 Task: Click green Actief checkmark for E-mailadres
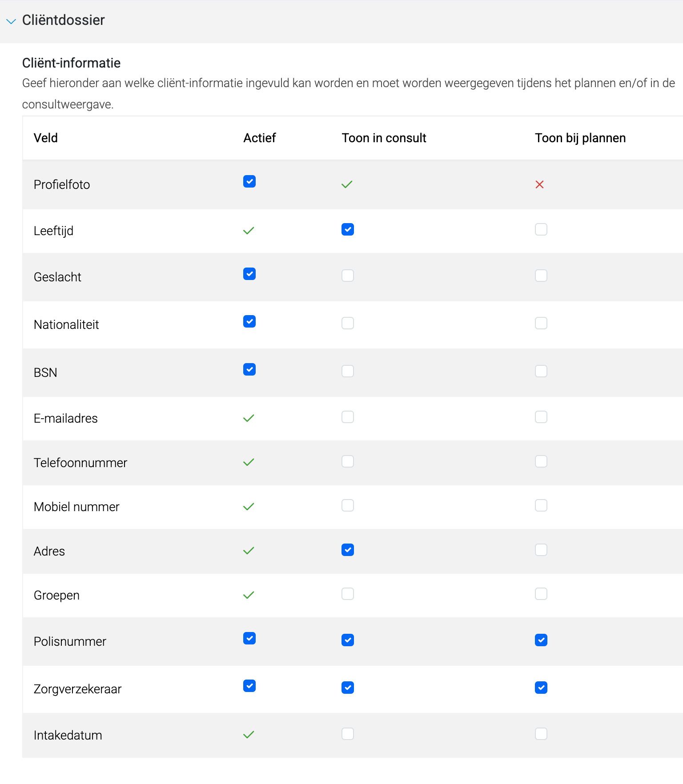click(249, 418)
